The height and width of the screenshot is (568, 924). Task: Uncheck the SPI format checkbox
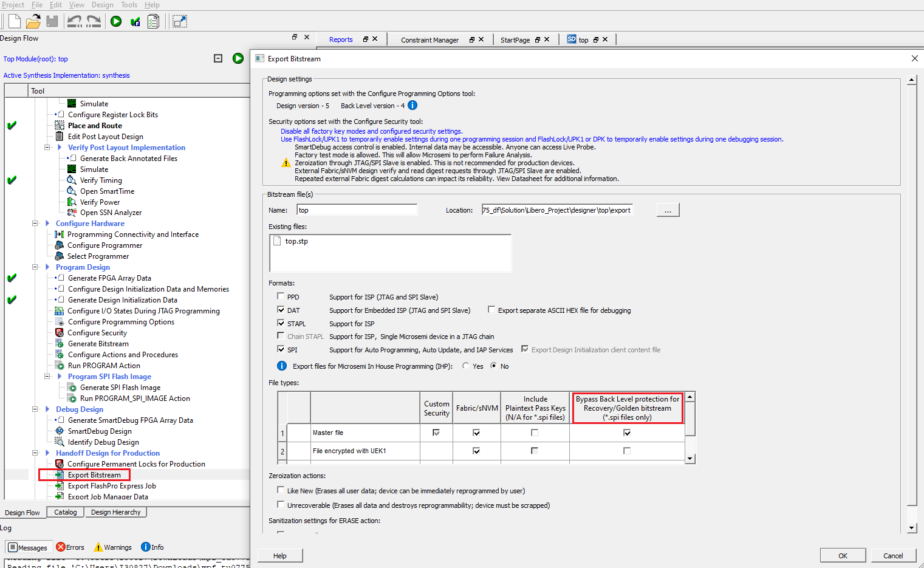(281, 349)
